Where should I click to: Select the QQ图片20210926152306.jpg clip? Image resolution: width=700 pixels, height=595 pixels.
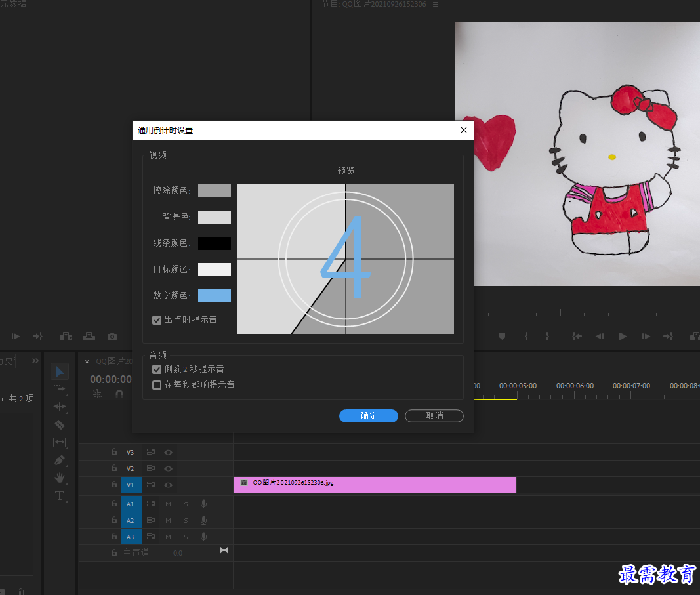coord(375,485)
